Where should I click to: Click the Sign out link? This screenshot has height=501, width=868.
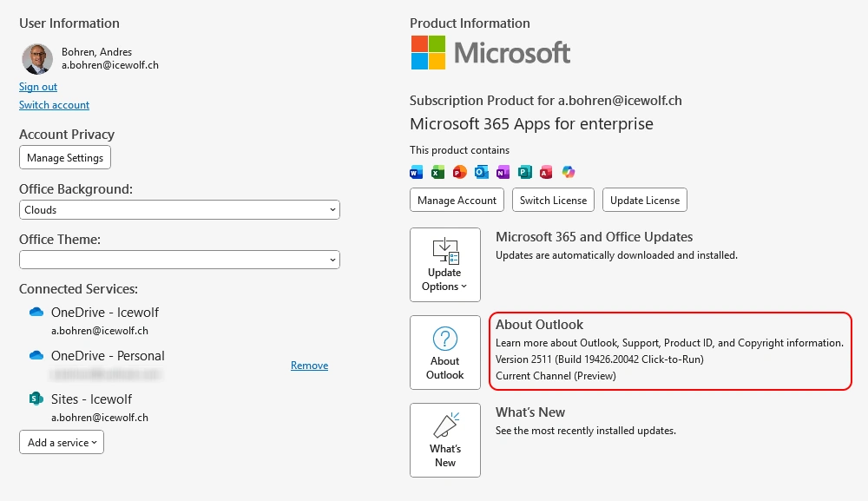[38, 87]
